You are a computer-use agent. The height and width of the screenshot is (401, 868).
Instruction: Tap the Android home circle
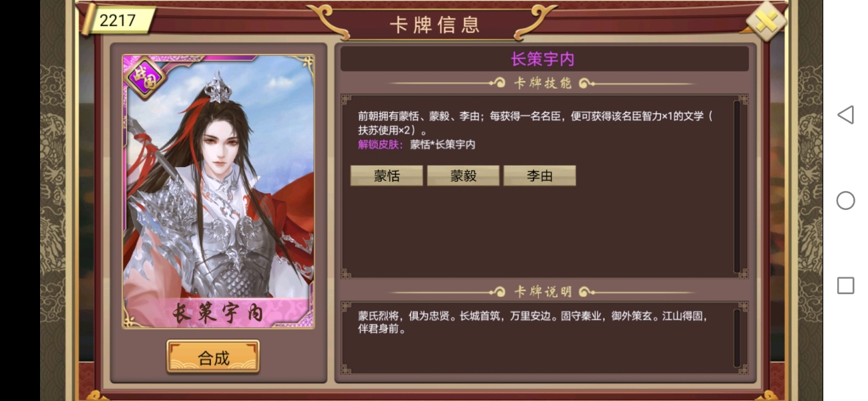click(x=845, y=200)
